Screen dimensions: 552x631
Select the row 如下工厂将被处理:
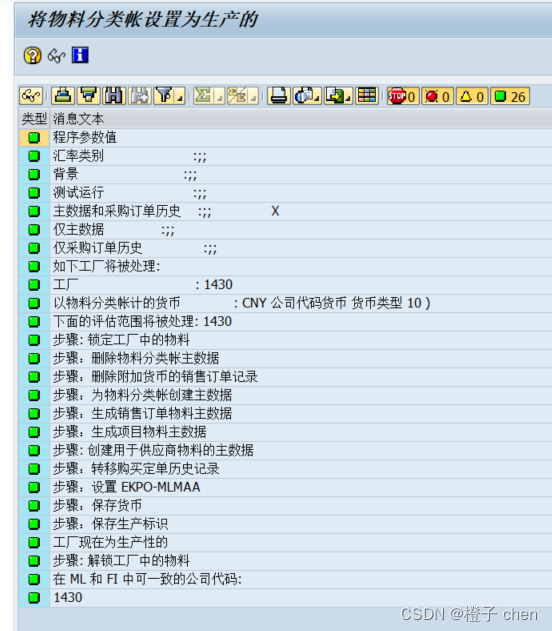pos(285,266)
